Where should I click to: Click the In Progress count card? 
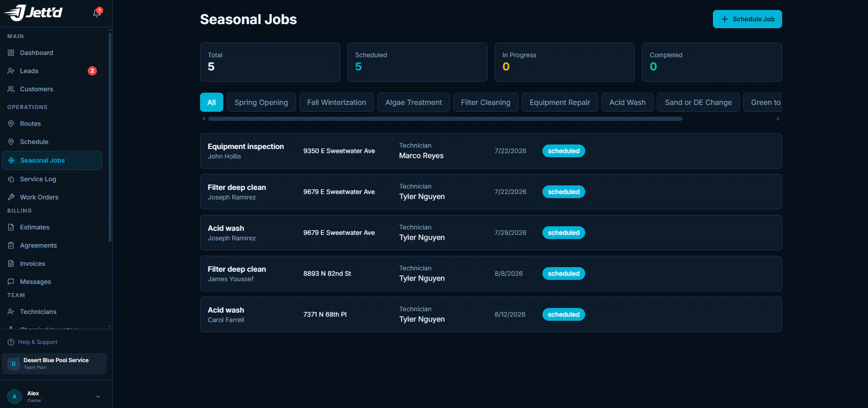point(565,62)
